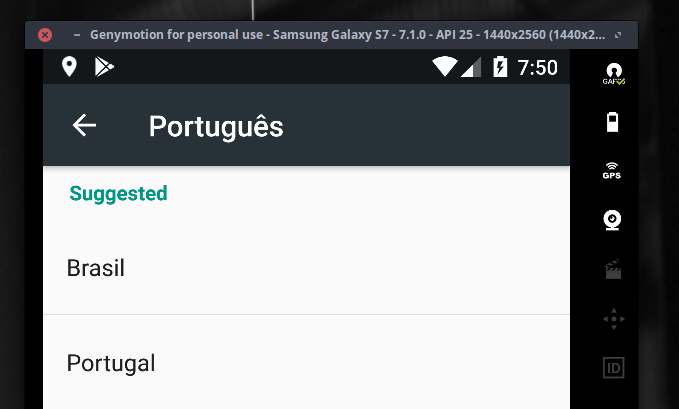Click the Português page title
Viewport: 679px width, 409px height.
[216, 127]
